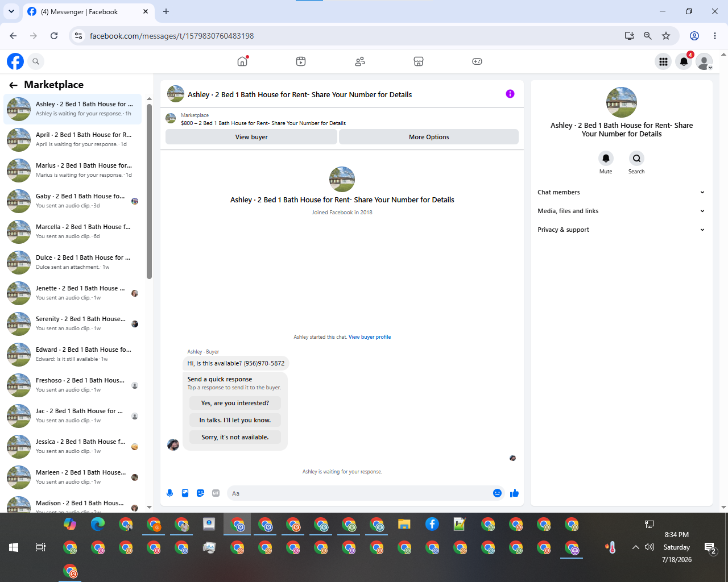Image resolution: width=728 pixels, height=582 pixels.
Task: Show hidden system tray icons
Action: [x=635, y=547]
